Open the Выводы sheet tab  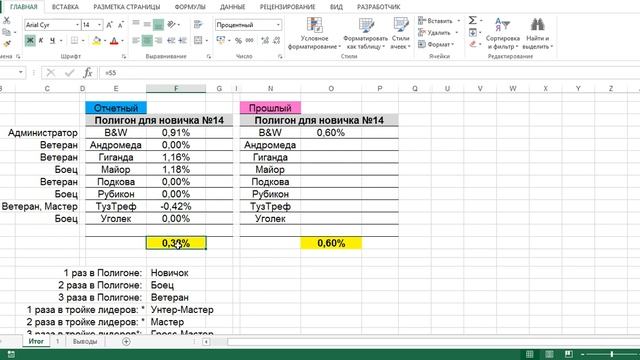pos(85,342)
